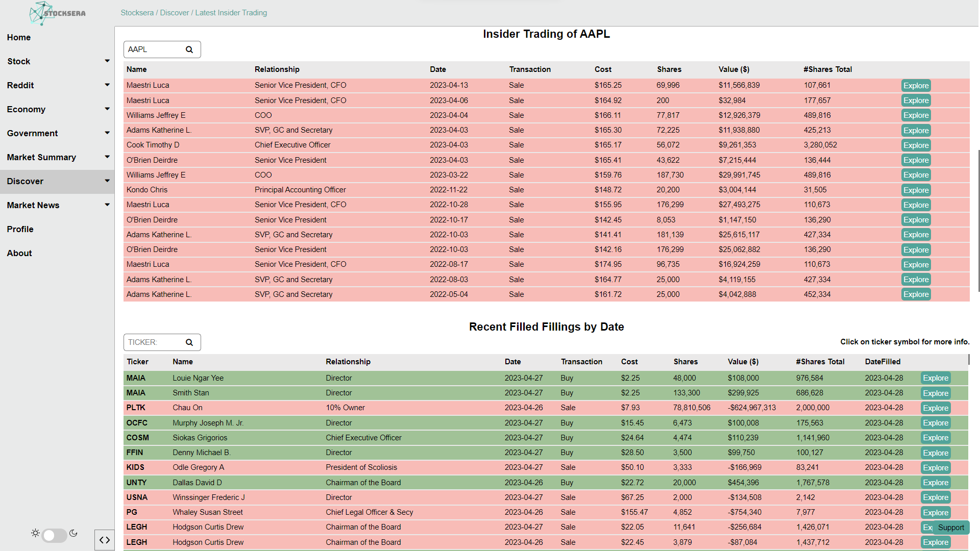
Task: Click the Discover breadcrumb link
Action: (x=175, y=13)
